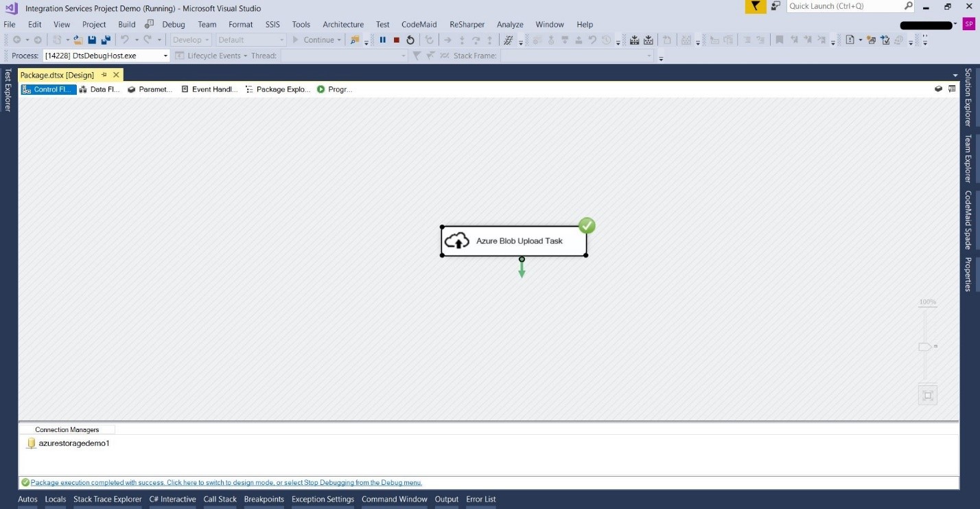Open the Locals window tab
This screenshot has height=509, width=980.
point(56,499)
